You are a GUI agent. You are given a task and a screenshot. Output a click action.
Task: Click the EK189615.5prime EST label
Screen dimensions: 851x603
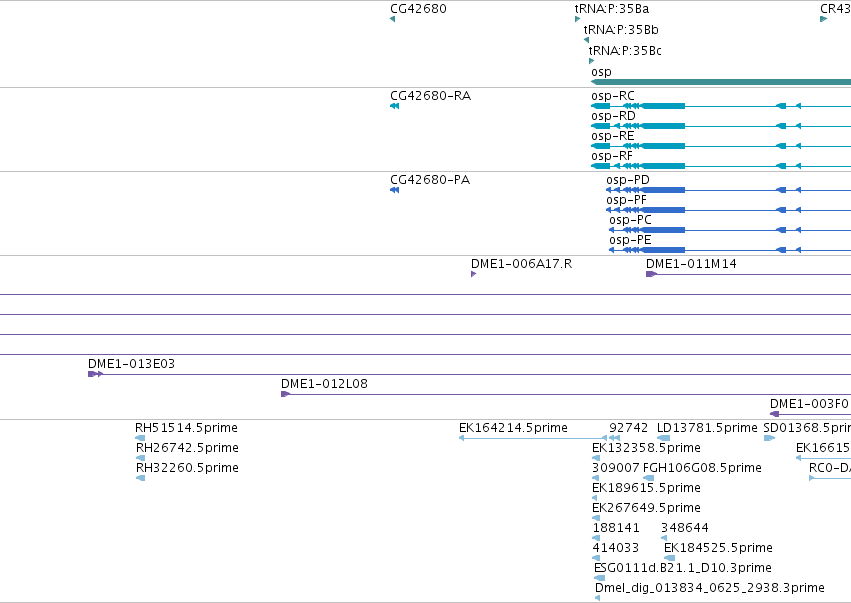646,488
